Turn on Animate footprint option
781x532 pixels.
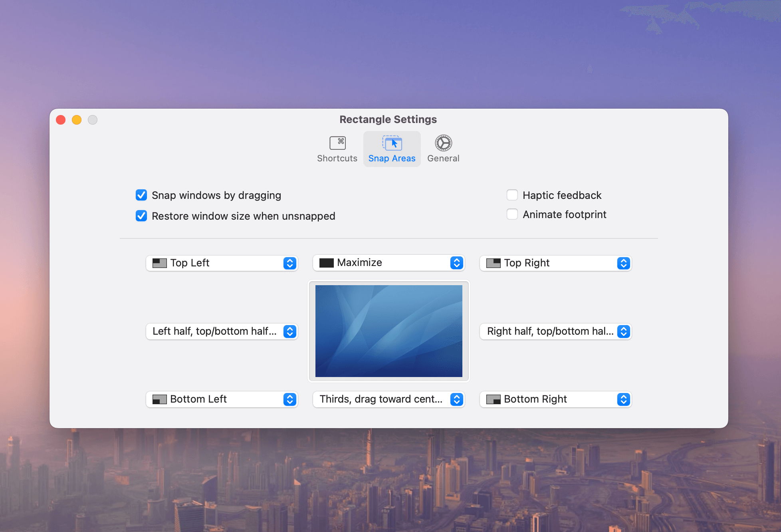point(512,214)
